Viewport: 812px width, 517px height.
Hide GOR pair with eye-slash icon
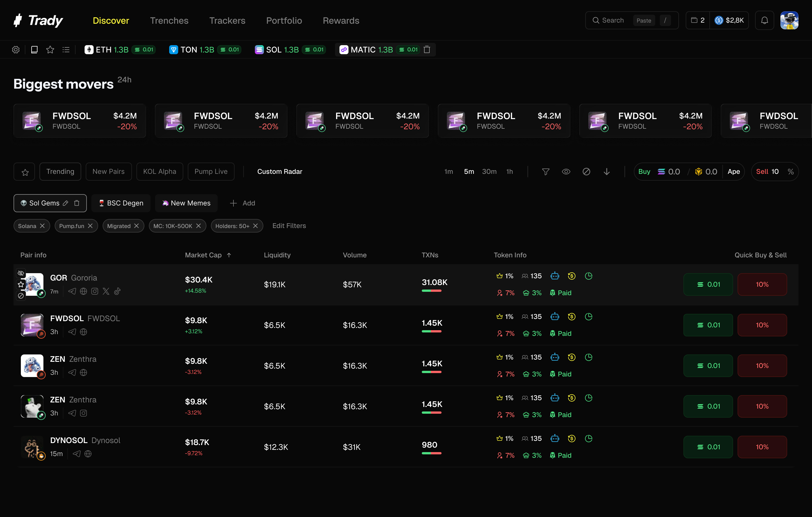coord(21,273)
